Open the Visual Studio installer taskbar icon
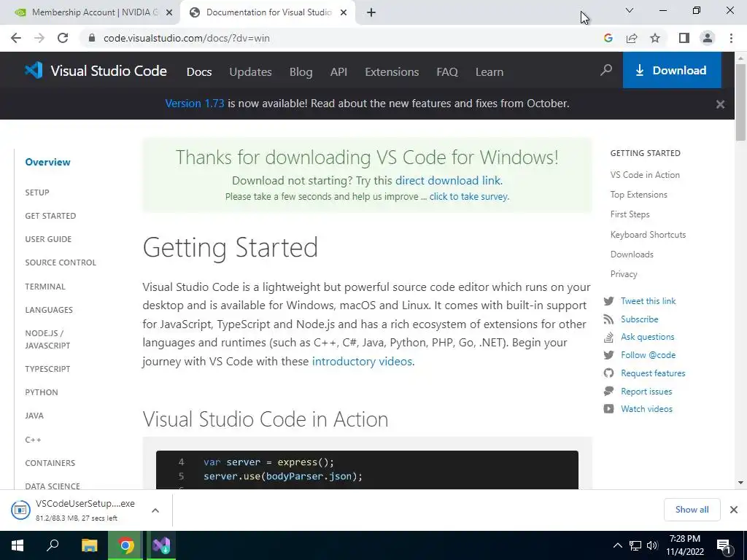This screenshot has width=747, height=560. [x=161, y=545]
